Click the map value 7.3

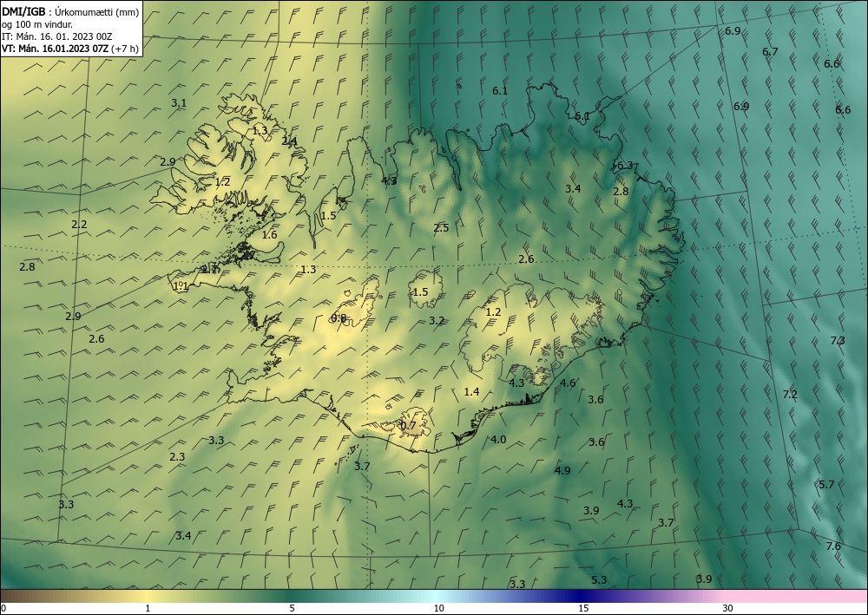click(838, 341)
